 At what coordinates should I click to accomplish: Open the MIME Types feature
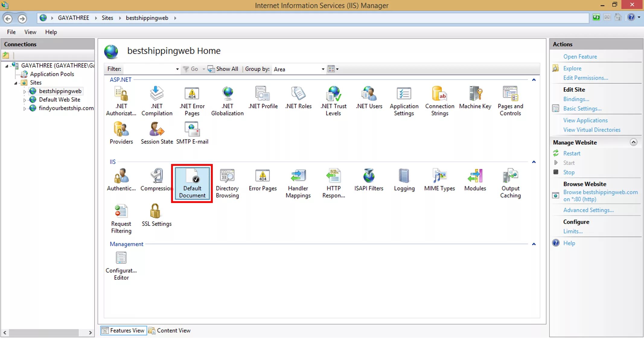439,176
